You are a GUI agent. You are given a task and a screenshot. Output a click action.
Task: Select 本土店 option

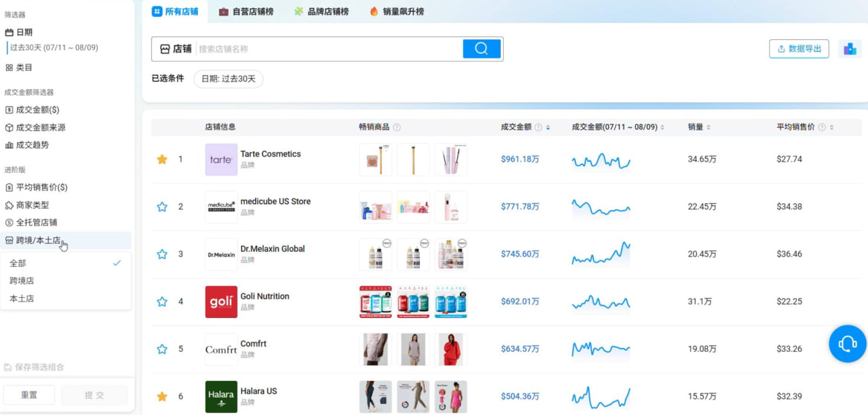tap(66, 298)
